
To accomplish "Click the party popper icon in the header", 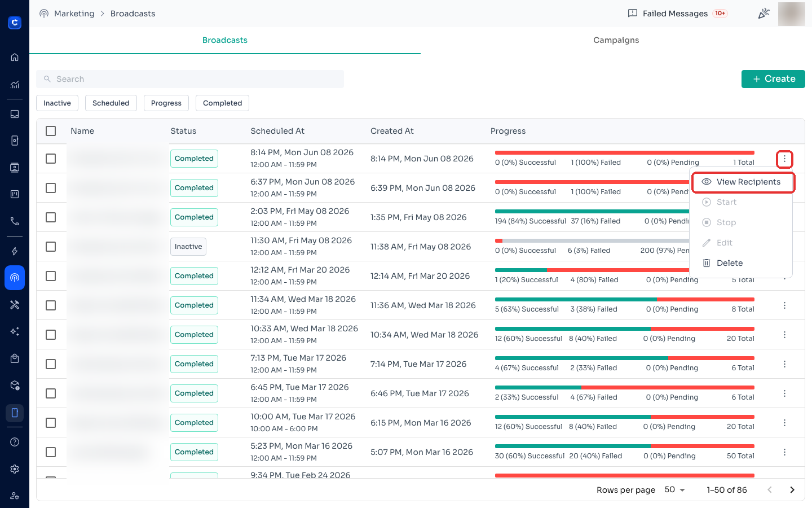I will click(764, 14).
